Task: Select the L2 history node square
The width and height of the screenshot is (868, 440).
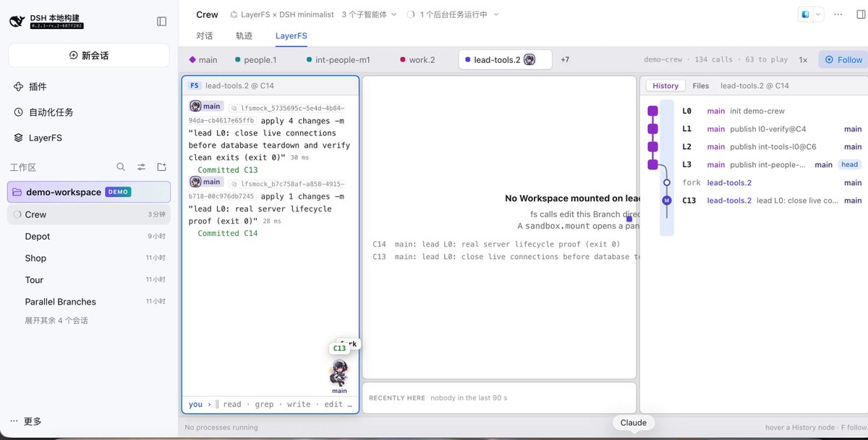Action: coord(652,147)
